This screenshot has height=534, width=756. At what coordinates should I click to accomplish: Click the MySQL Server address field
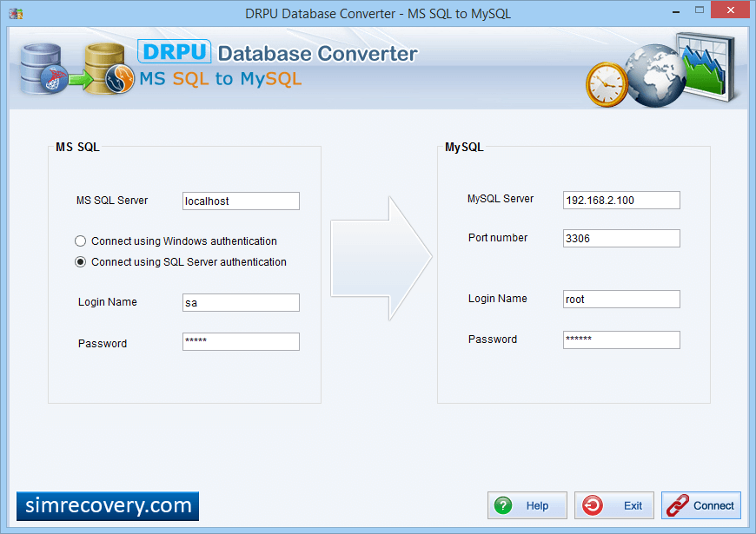(621, 200)
